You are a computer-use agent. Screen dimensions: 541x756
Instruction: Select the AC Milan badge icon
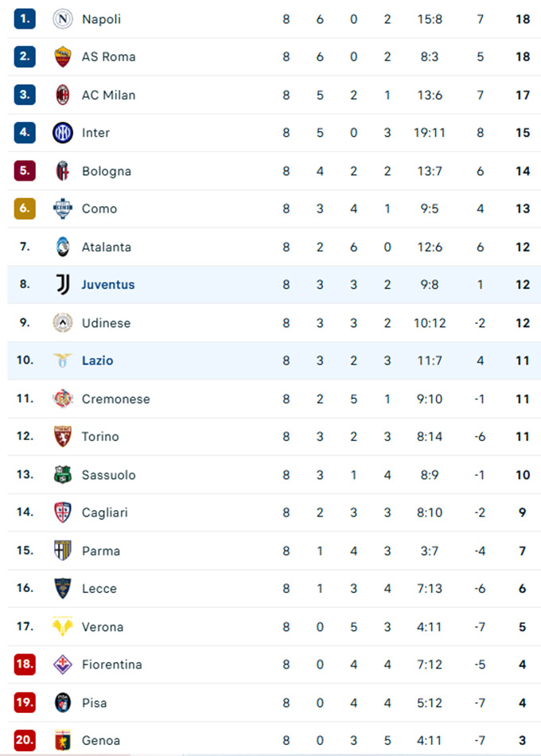(62, 95)
